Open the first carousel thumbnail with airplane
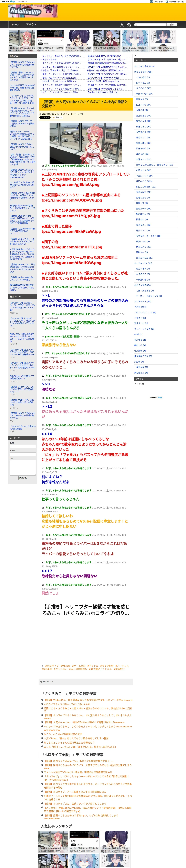186x868 pixels. tap(22, 41)
